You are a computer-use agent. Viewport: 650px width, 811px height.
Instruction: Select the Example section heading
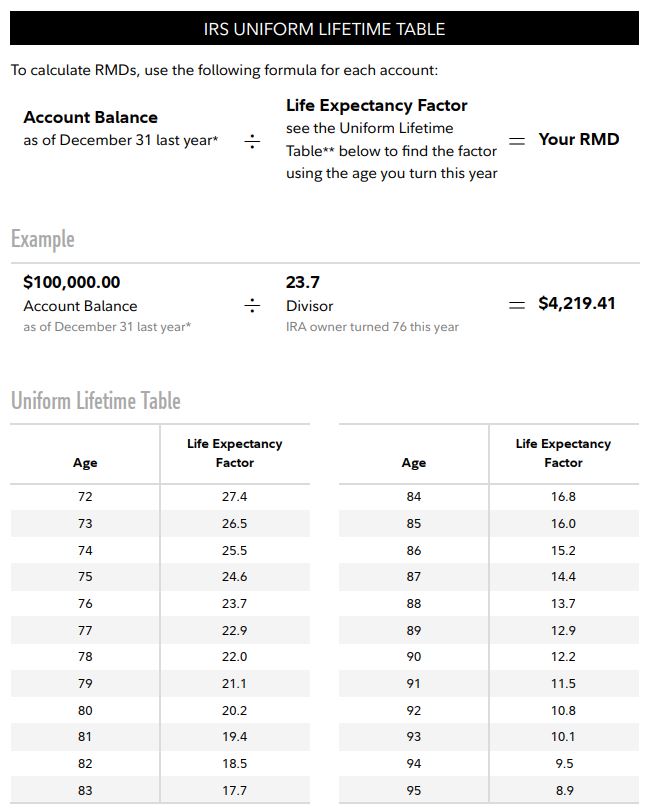[43, 239]
